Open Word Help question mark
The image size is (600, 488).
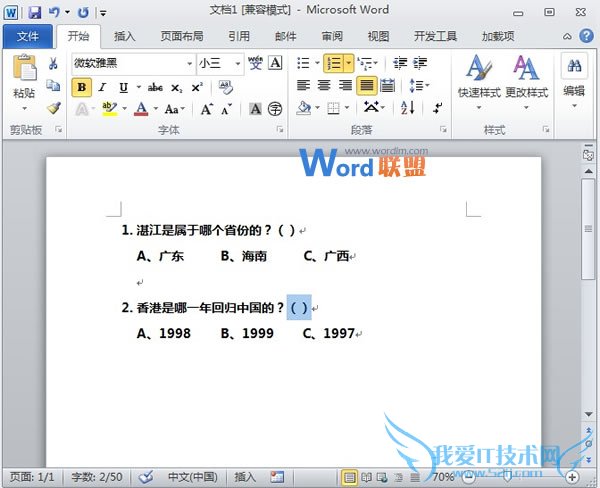tap(586, 36)
